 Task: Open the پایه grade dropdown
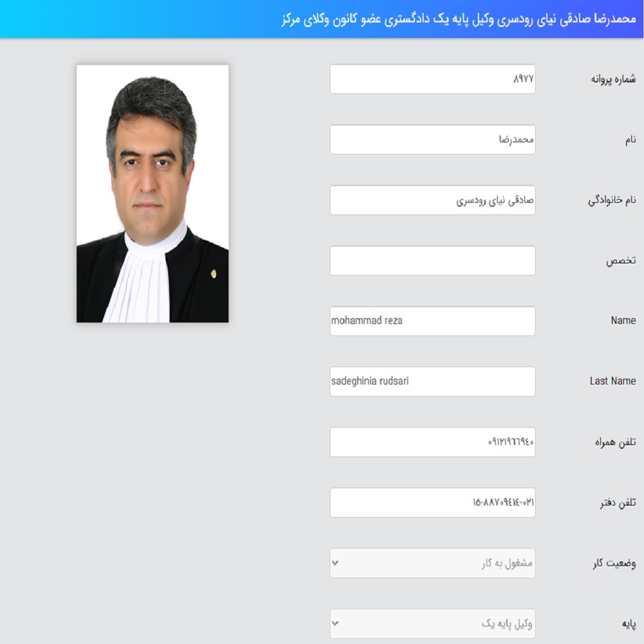[433, 623]
